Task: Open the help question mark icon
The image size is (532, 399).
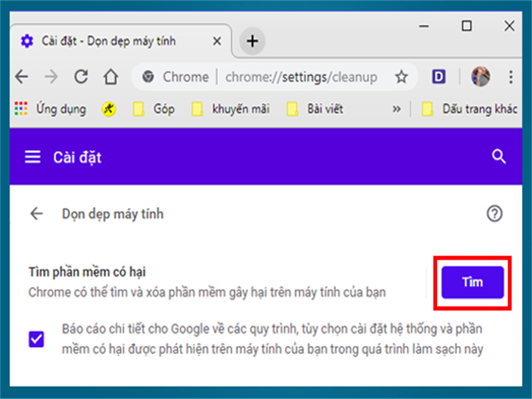Action: click(x=494, y=213)
